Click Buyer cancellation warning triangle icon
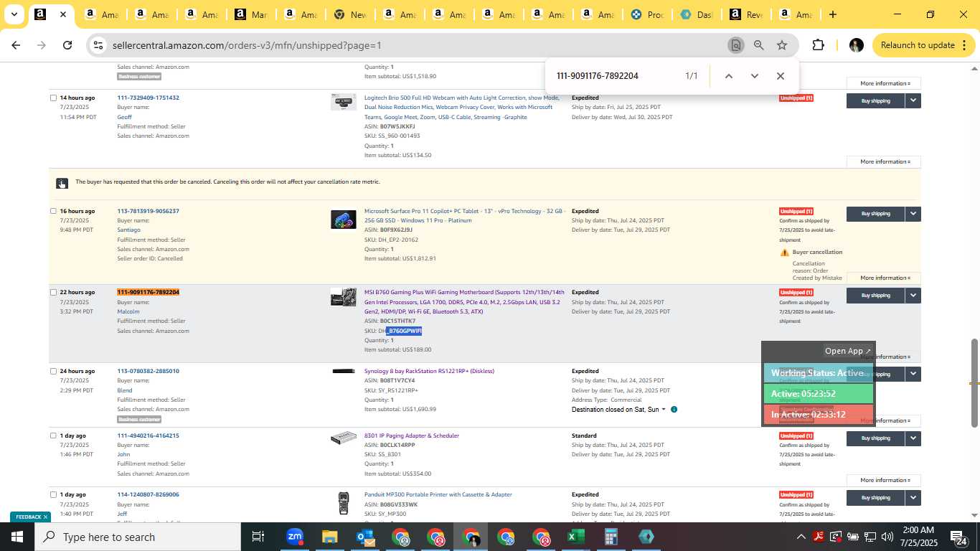The width and height of the screenshot is (980, 551). pyautogui.click(x=785, y=253)
